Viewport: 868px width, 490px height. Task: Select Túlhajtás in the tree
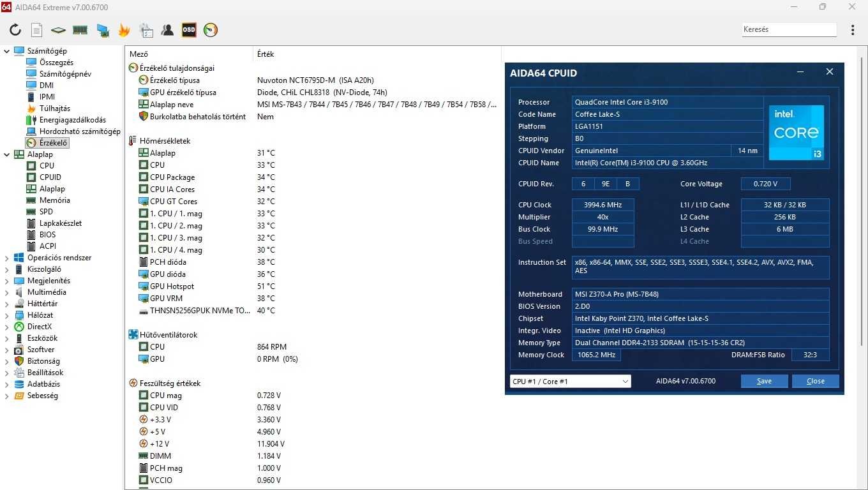(55, 108)
